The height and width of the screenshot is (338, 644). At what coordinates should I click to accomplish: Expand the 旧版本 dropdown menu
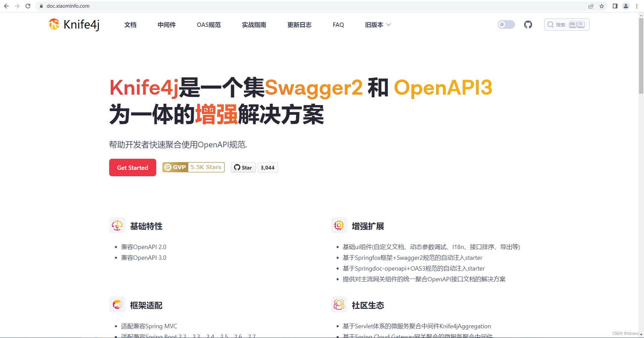[378, 25]
